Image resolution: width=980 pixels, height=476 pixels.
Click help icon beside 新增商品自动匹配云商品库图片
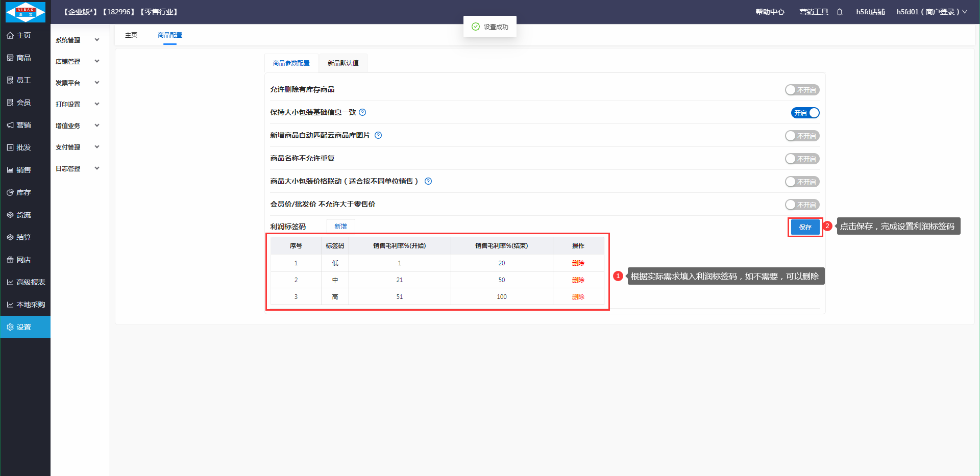click(x=378, y=135)
